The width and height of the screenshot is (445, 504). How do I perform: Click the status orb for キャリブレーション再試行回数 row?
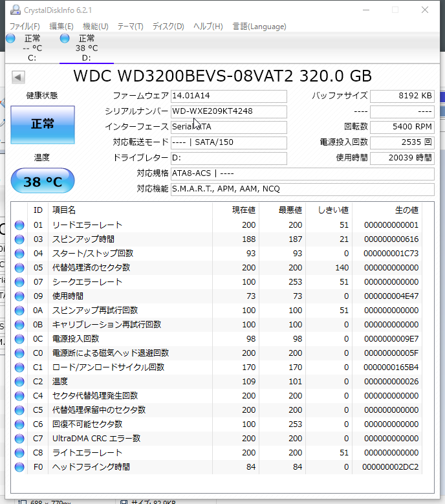tap(19, 325)
